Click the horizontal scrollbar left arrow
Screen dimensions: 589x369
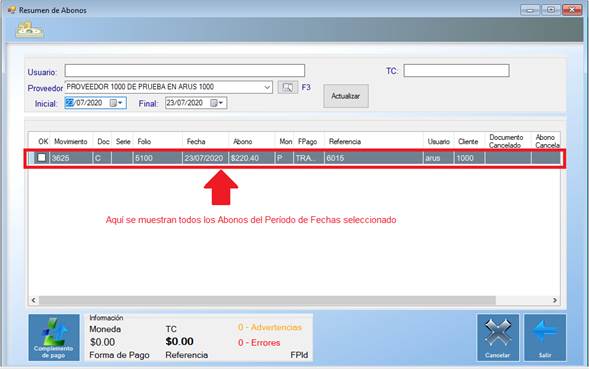click(x=33, y=300)
